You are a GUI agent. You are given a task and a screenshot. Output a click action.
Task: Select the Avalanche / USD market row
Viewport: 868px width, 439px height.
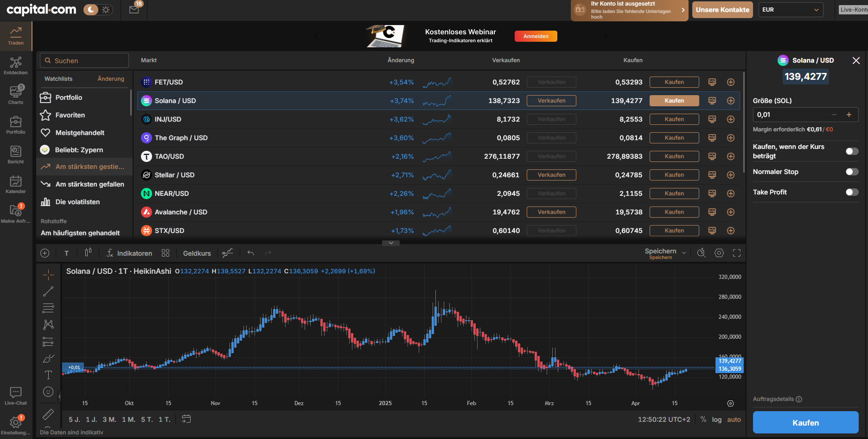coord(438,212)
